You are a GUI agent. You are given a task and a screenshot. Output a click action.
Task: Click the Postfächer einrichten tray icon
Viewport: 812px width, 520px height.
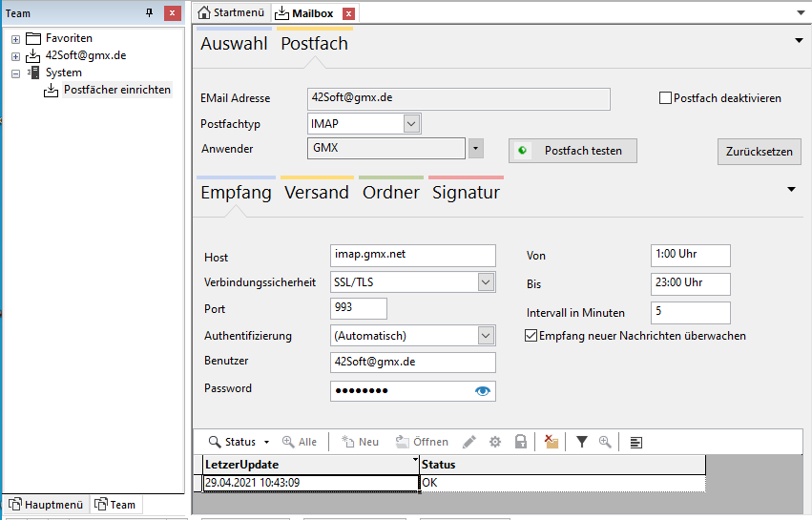[x=51, y=90]
